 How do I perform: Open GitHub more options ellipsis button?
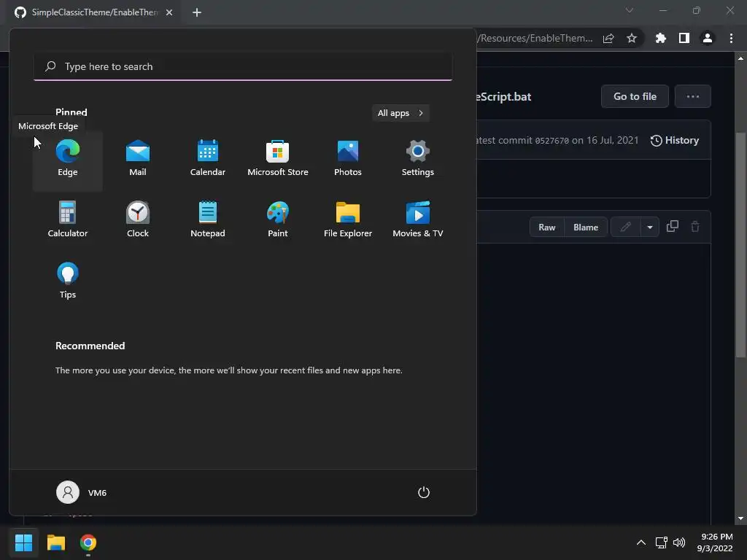pos(693,96)
